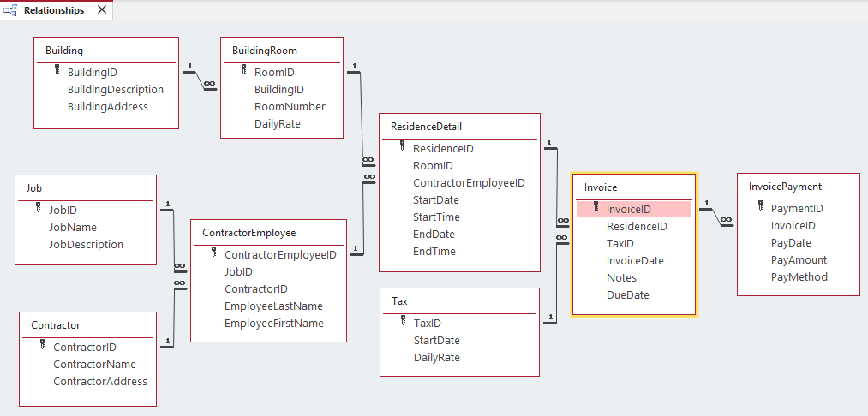Select ContractorID field in ContractorEmployee table
Viewport: 868px width, 416px height.
click(256, 289)
